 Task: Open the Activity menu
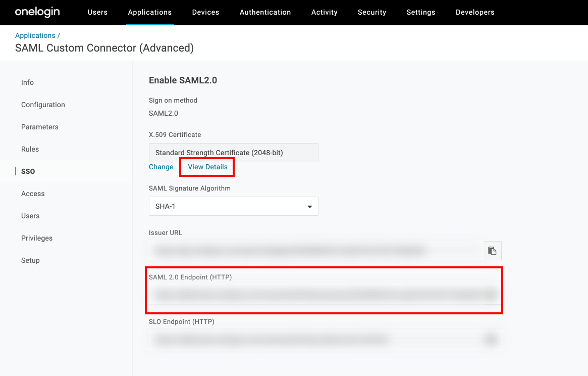pos(324,12)
